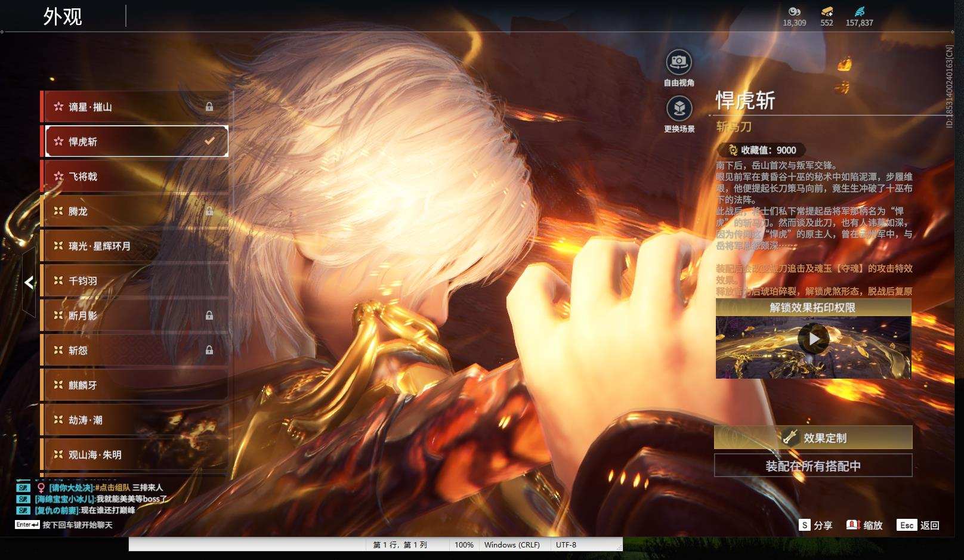Click the lock icon on 断月影
The width and height of the screenshot is (964, 560).
point(209,315)
